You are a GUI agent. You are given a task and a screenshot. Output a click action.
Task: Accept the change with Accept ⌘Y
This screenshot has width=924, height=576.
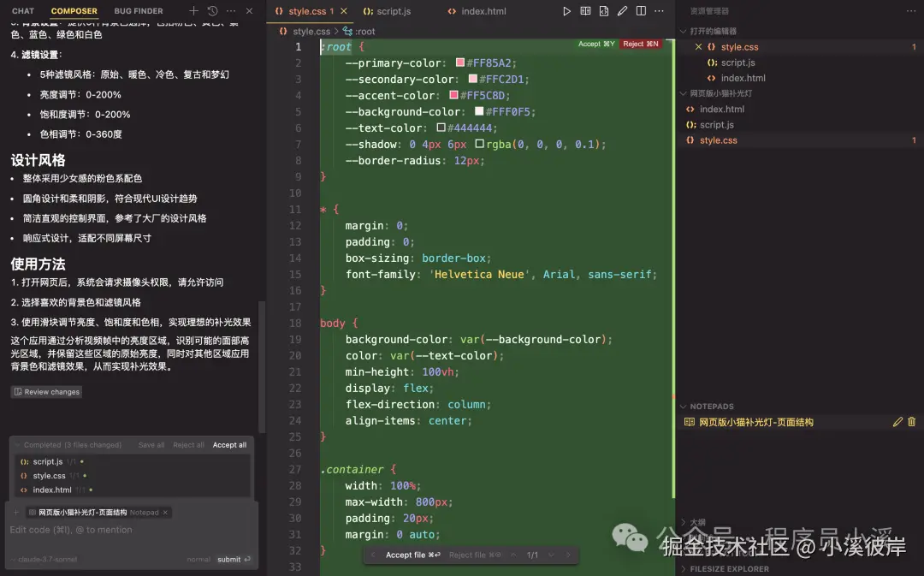click(x=596, y=44)
